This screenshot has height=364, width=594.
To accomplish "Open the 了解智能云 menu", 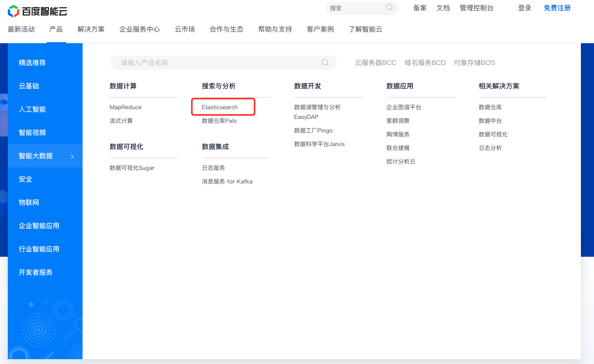I will [365, 29].
